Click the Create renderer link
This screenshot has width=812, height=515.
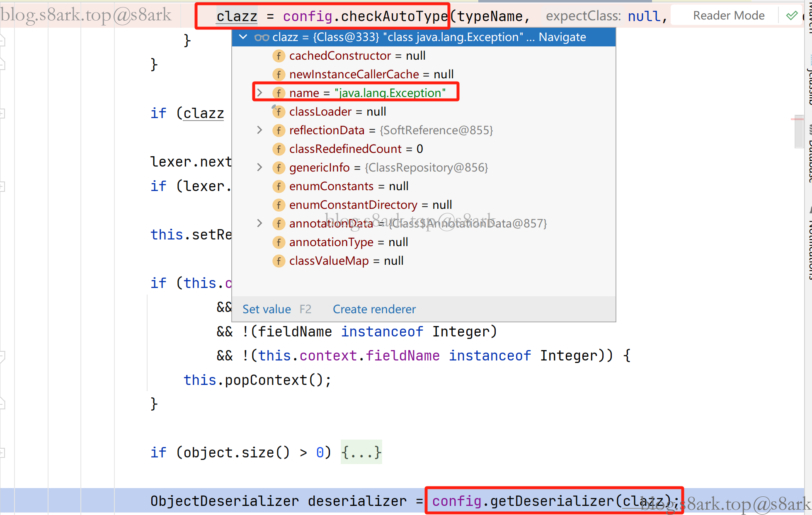(x=374, y=309)
